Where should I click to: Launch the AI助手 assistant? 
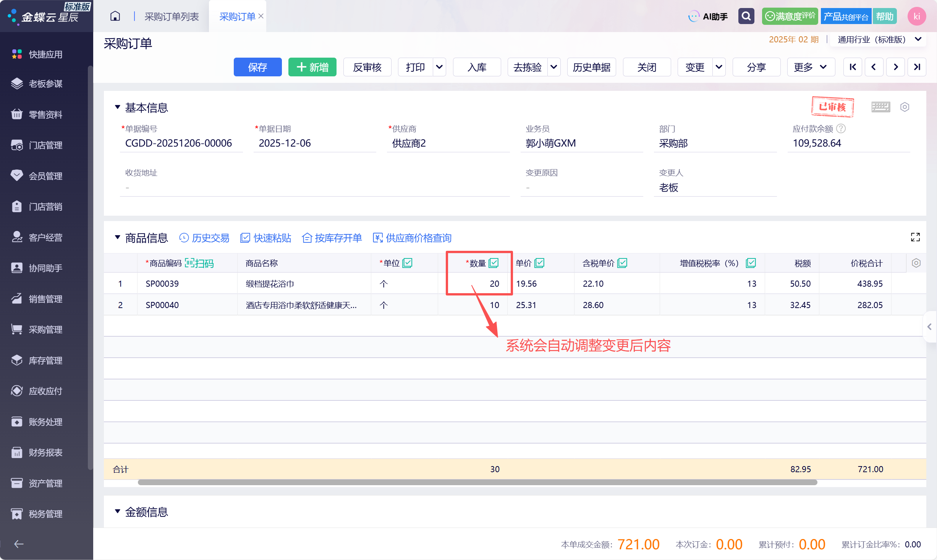click(708, 16)
